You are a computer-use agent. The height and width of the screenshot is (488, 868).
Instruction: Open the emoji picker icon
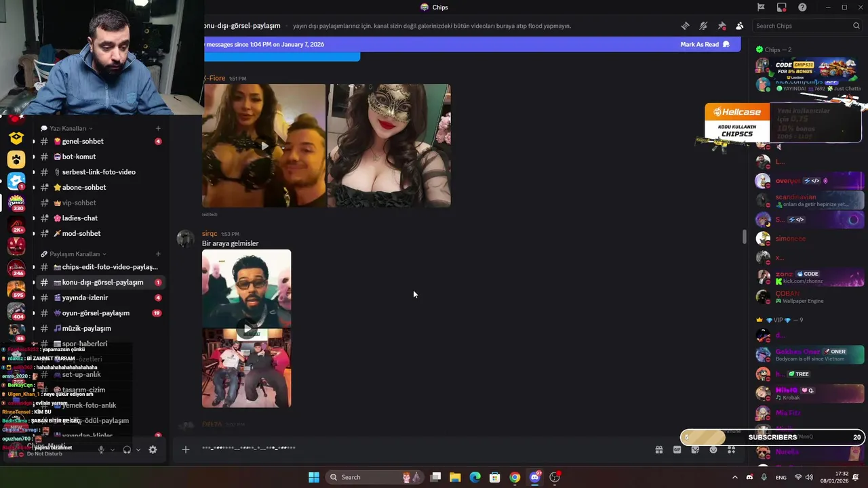point(713,449)
